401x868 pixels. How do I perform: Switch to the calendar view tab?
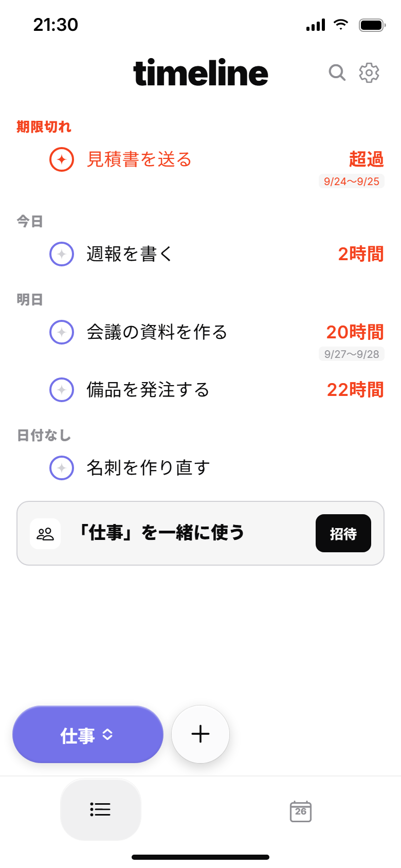(301, 811)
